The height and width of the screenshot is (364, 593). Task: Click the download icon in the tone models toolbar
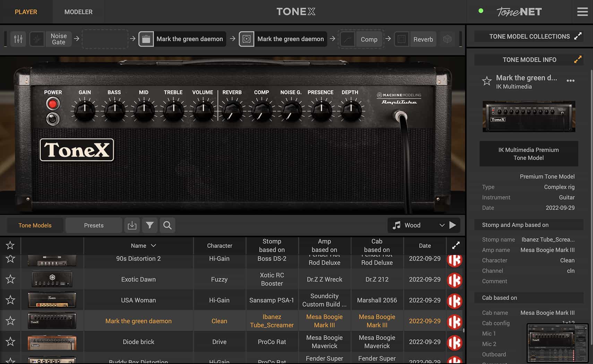pos(132,225)
